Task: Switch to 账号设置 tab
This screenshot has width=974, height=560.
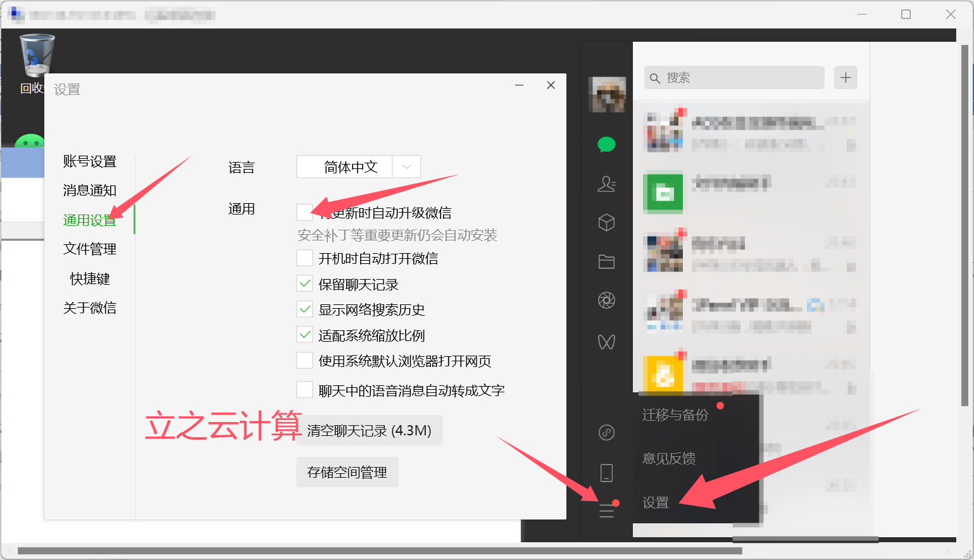Action: (x=90, y=161)
